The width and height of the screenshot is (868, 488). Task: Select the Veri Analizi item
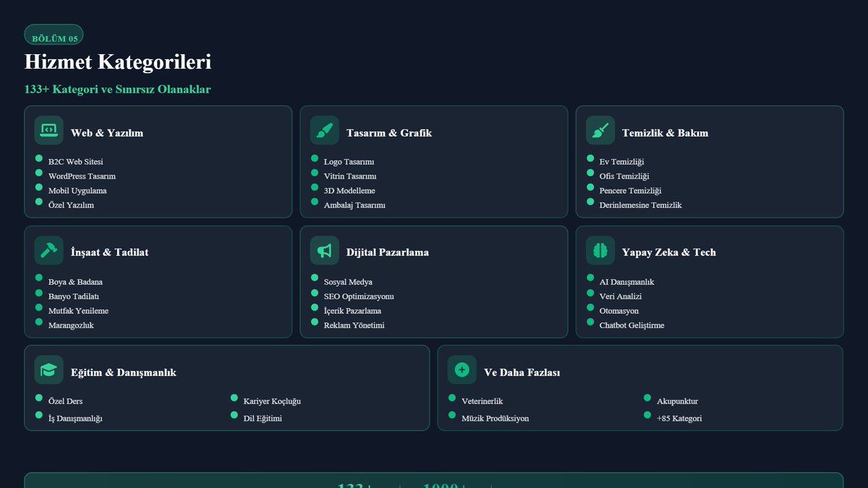pos(621,296)
